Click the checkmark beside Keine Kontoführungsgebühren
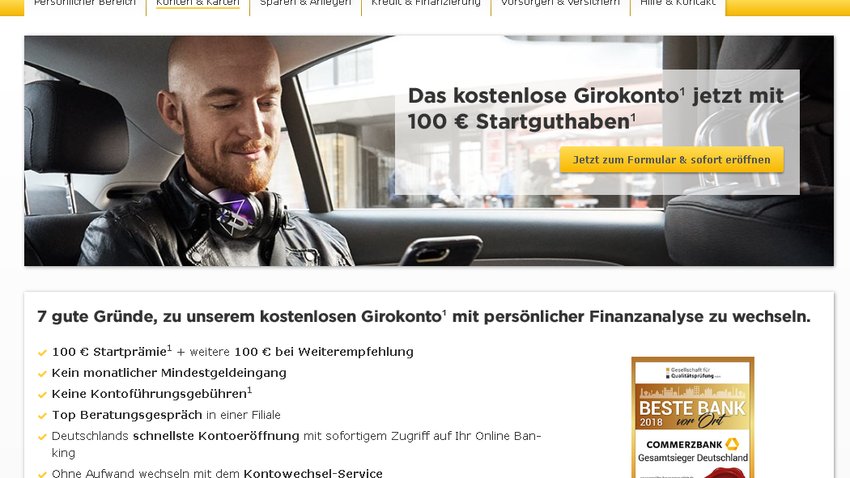The image size is (850, 478). click(42, 395)
